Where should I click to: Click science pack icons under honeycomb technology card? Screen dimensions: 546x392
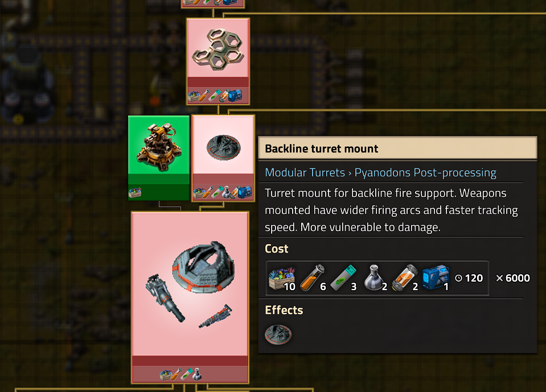coord(215,96)
